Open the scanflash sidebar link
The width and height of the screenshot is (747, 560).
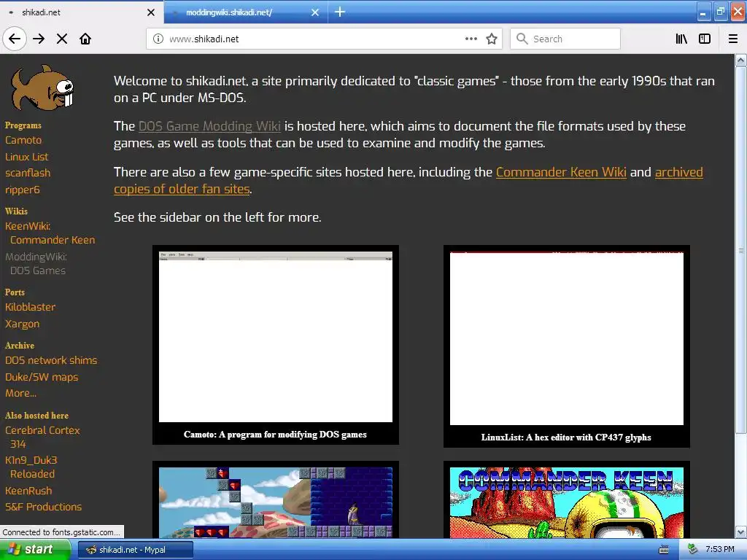pos(28,173)
